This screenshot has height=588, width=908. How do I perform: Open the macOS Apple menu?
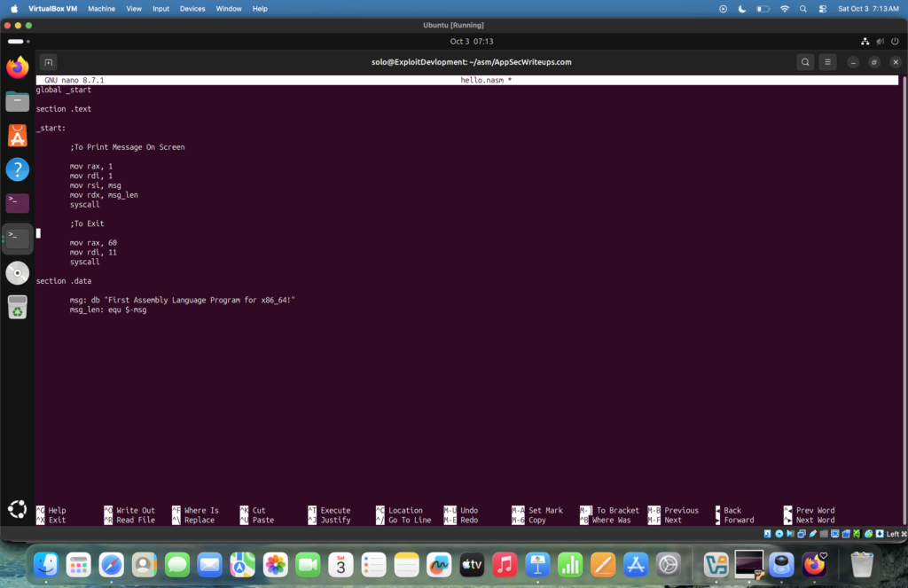pyautogui.click(x=14, y=9)
